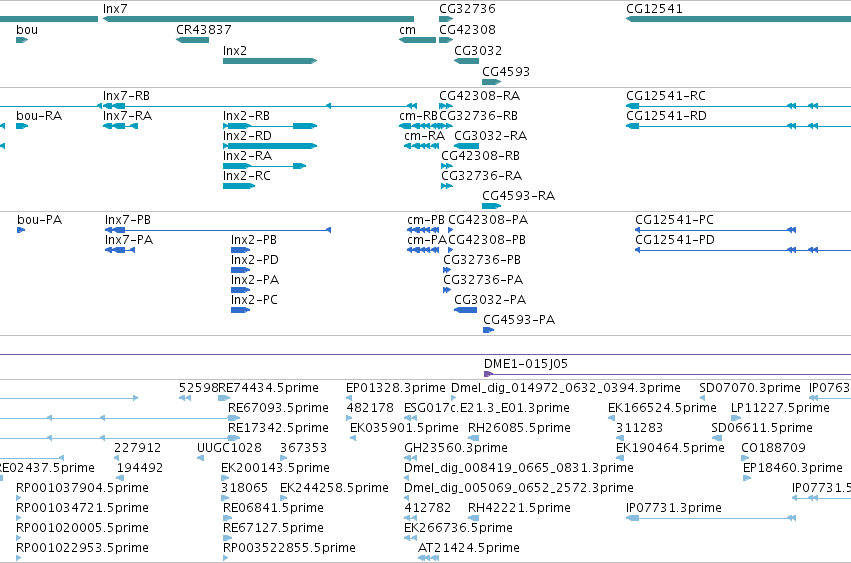851x563 pixels.
Task: Select the EK166524.5prime EST label
Action: 662,408
